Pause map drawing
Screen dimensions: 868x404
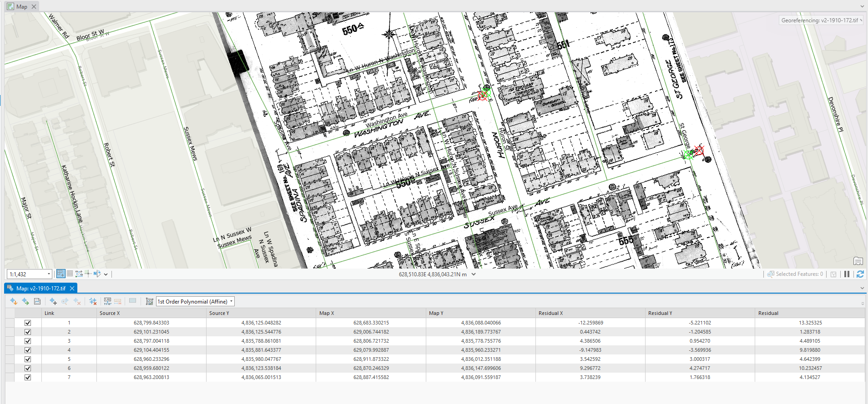pos(847,274)
